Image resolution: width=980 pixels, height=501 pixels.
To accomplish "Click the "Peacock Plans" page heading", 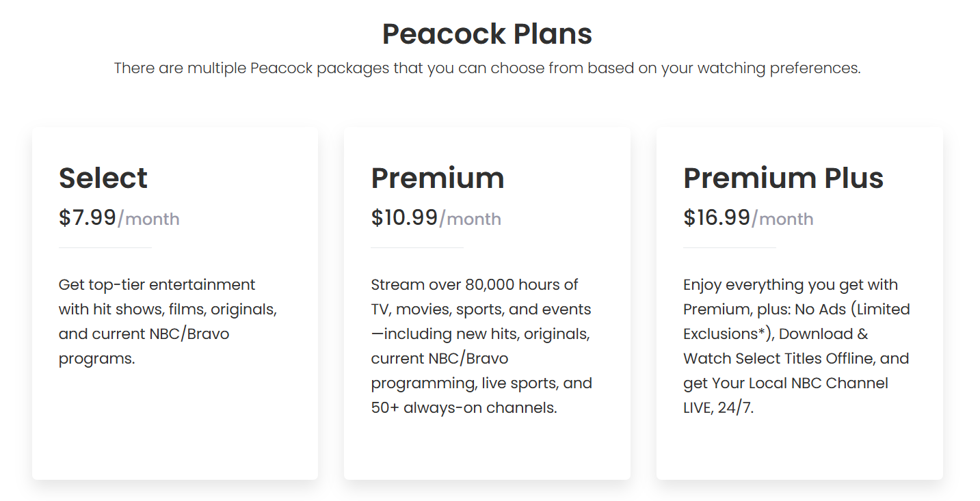I will coord(487,34).
